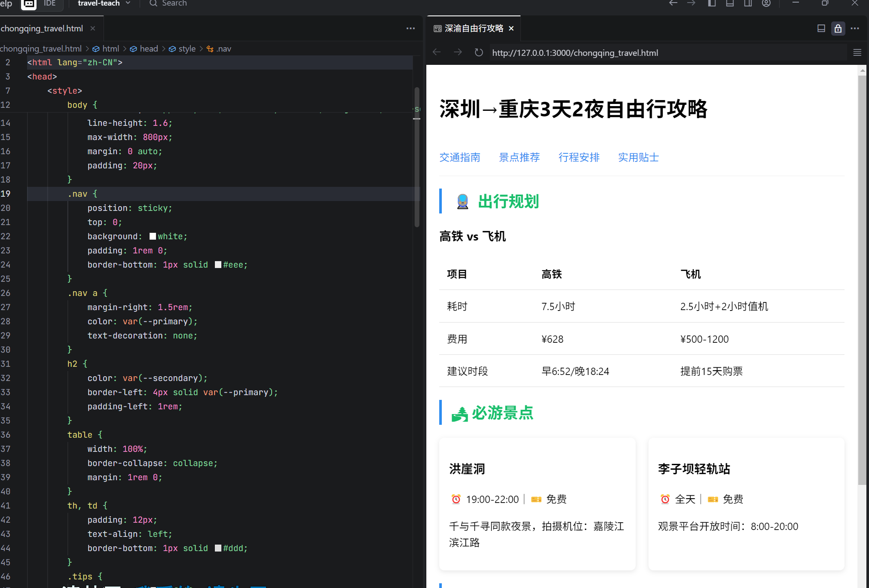Viewport: 869px width, 588px height.
Task: Click text-decoration: none code line
Action: coord(142,335)
